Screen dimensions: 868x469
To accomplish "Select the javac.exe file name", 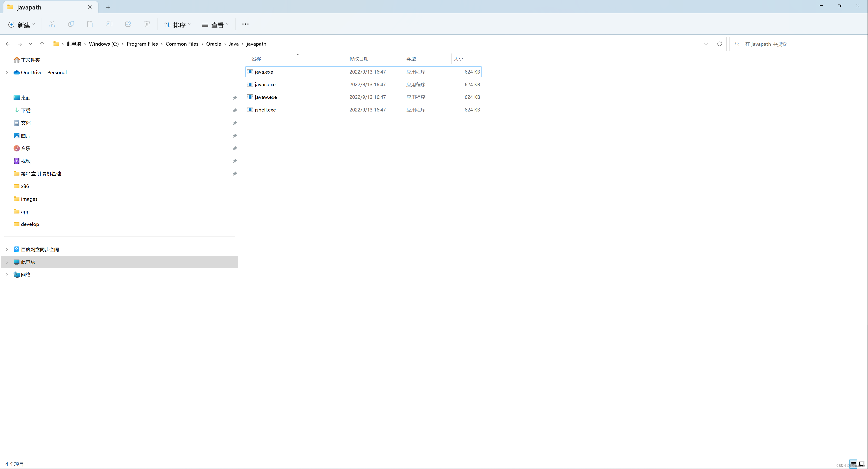I will (265, 84).
